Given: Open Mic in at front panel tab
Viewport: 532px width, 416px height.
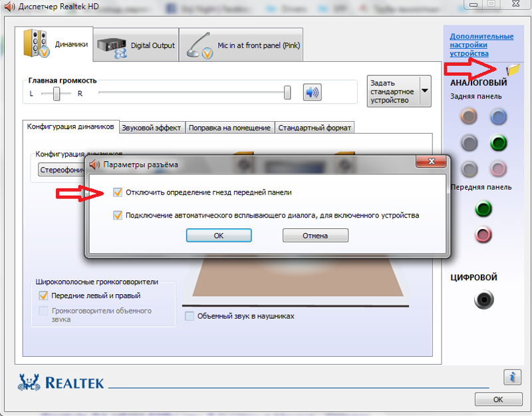Looking at the screenshot, I should point(241,45).
